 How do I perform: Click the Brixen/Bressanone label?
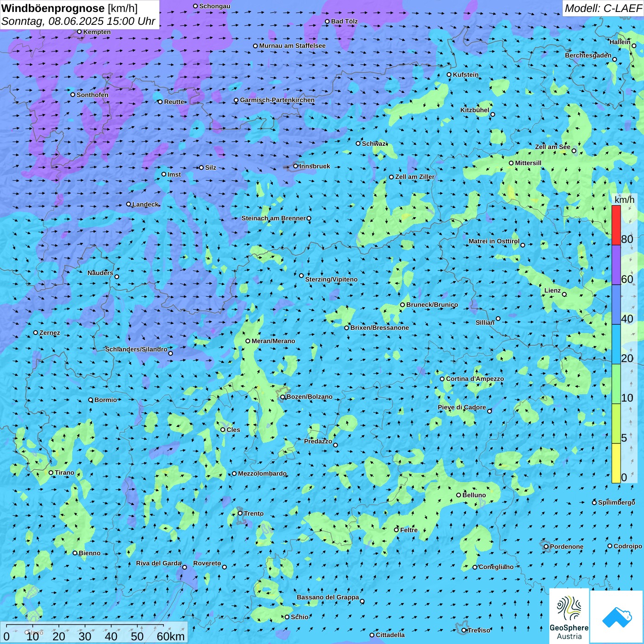coord(379,328)
